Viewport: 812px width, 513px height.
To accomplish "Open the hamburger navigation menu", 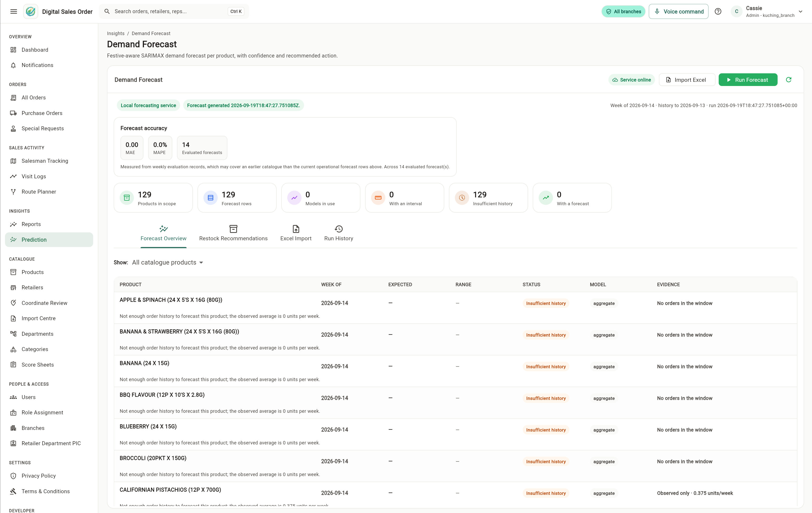I will click(x=13, y=12).
